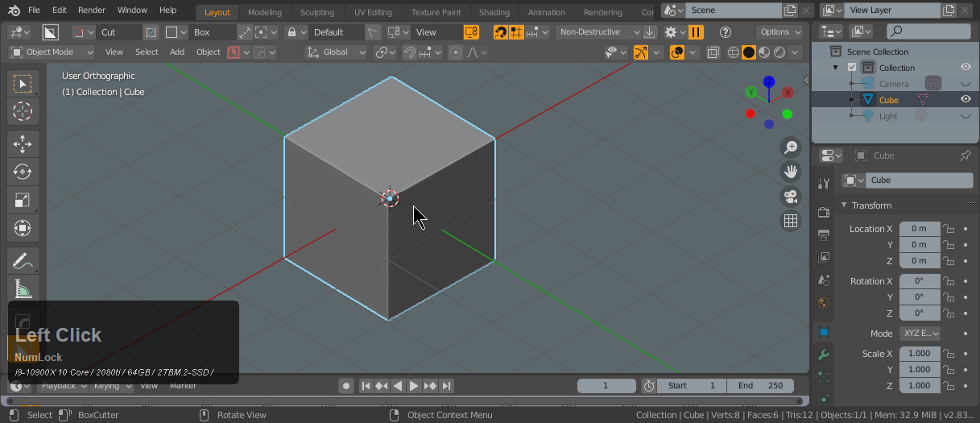
Task: Select the Move tool in toolbar
Action: (x=23, y=144)
